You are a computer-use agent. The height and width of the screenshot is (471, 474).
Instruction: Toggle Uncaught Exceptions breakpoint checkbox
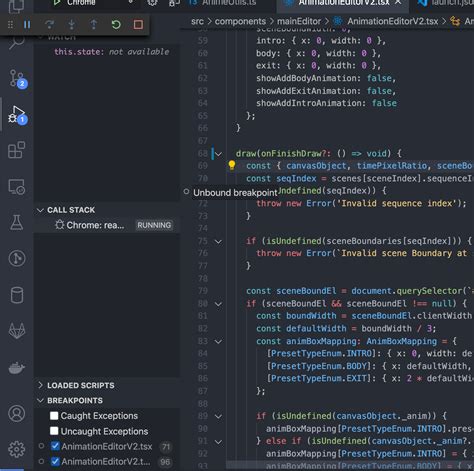tap(54, 431)
